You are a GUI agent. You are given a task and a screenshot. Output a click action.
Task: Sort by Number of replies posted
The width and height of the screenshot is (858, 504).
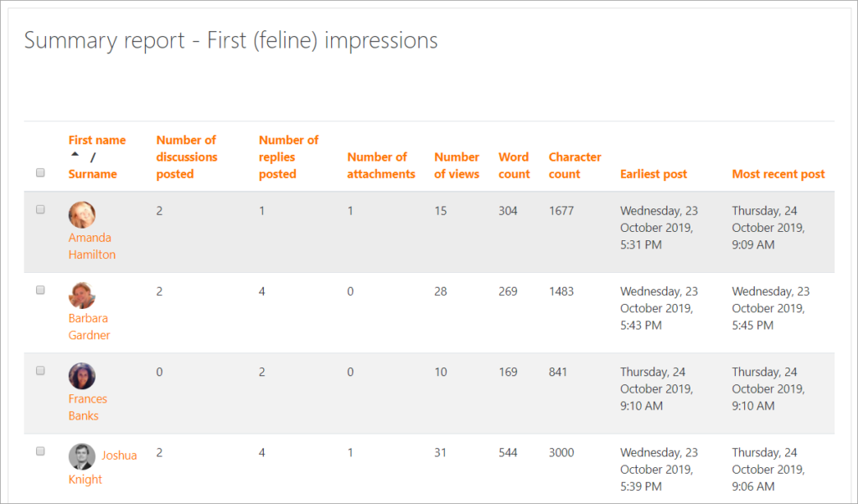coord(288,157)
